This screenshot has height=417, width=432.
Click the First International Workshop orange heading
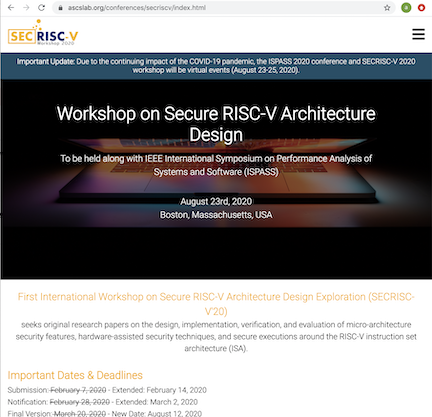pyautogui.click(x=216, y=304)
